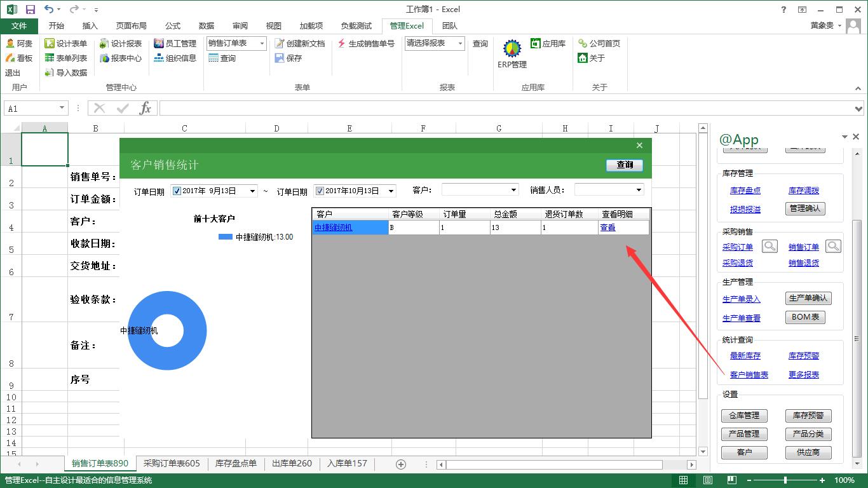
Task: Save the workbook with the floppy icon
Action: (30, 10)
